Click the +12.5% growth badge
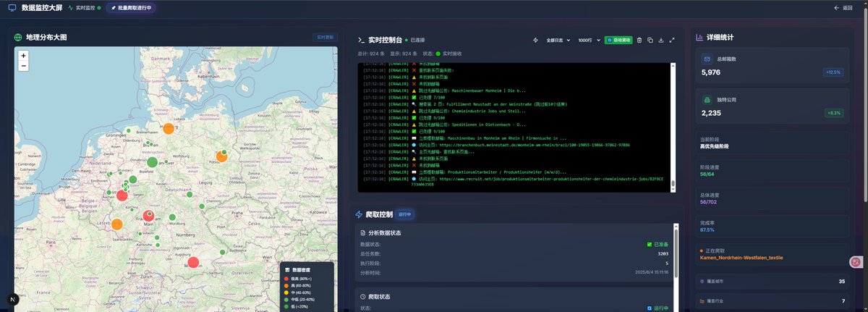868x312 pixels. click(833, 72)
